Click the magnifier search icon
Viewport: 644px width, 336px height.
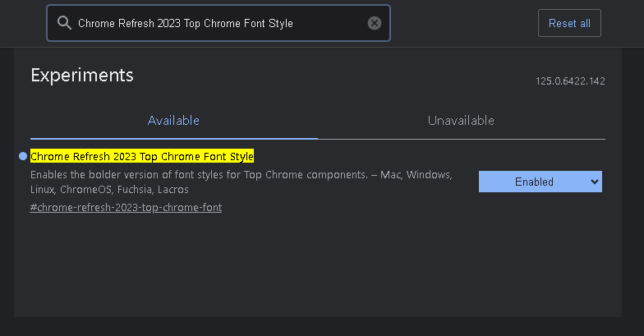(x=63, y=23)
